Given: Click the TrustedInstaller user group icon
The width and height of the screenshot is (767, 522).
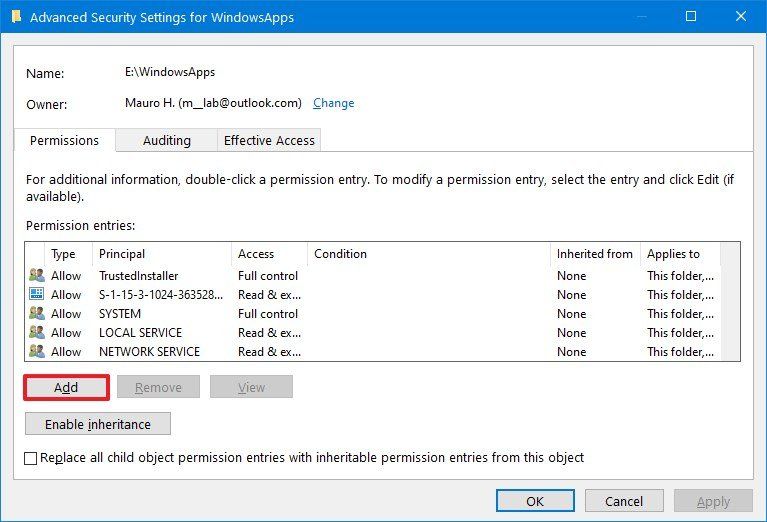Looking at the screenshot, I should coord(37,276).
